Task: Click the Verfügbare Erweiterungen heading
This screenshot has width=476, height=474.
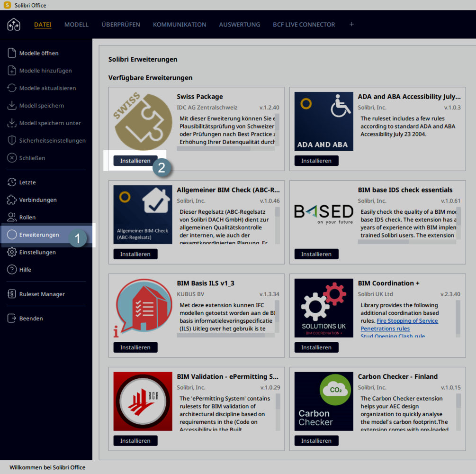Action: (x=150, y=78)
